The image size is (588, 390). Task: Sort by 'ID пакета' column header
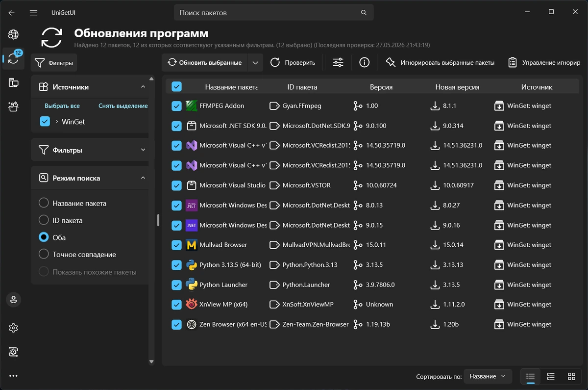point(302,87)
